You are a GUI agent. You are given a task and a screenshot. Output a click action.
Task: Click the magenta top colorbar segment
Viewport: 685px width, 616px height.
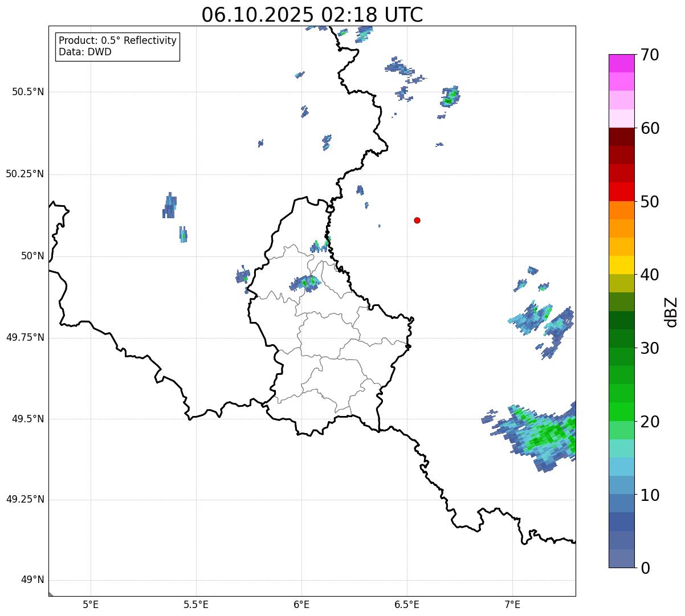(x=622, y=63)
